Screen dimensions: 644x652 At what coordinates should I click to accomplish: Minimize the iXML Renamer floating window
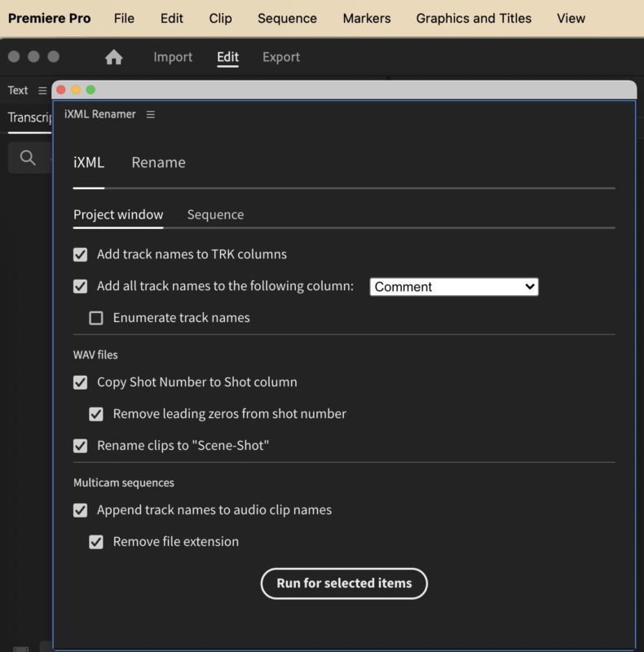click(76, 90)
